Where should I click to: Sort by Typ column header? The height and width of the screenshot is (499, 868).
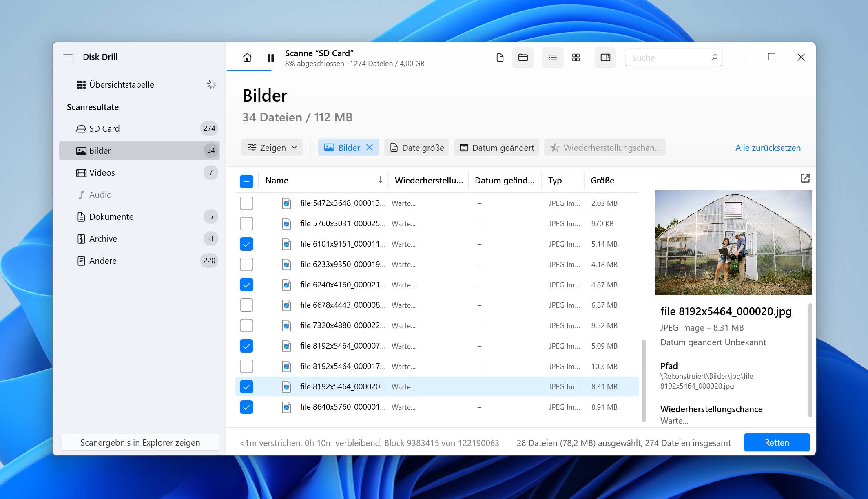pos(563,181)
